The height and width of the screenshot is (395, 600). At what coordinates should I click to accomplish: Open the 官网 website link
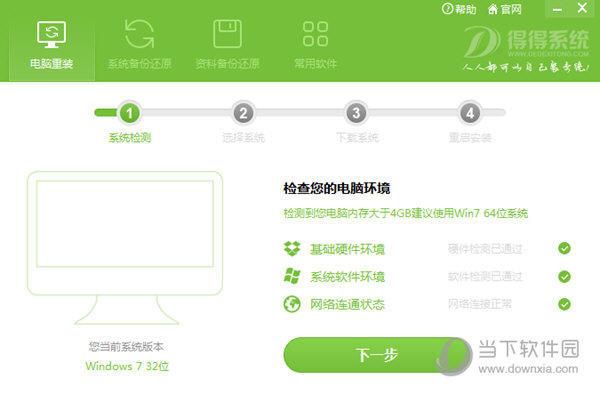tap(505, 9)
